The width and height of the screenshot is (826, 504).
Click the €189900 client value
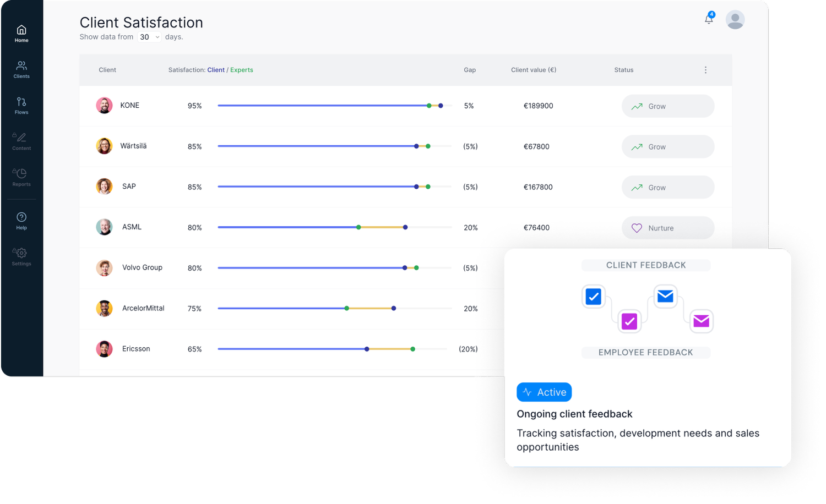pos(538,106)
